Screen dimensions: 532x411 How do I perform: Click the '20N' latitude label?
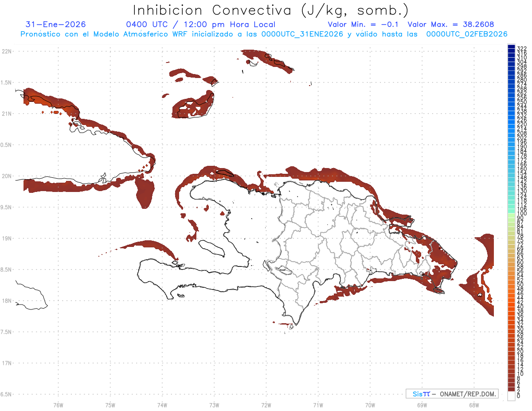7,176
